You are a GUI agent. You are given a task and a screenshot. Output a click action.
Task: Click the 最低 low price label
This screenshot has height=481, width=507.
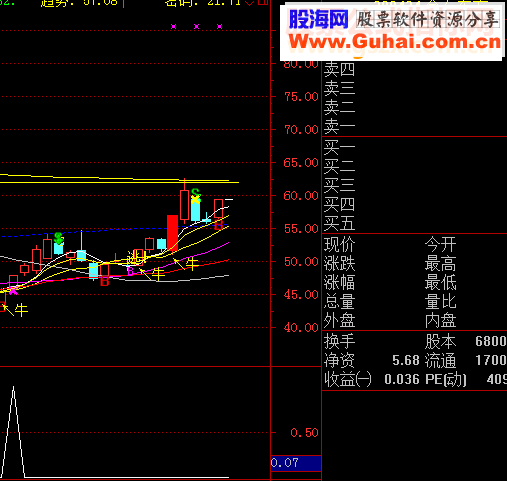[440, 283]
